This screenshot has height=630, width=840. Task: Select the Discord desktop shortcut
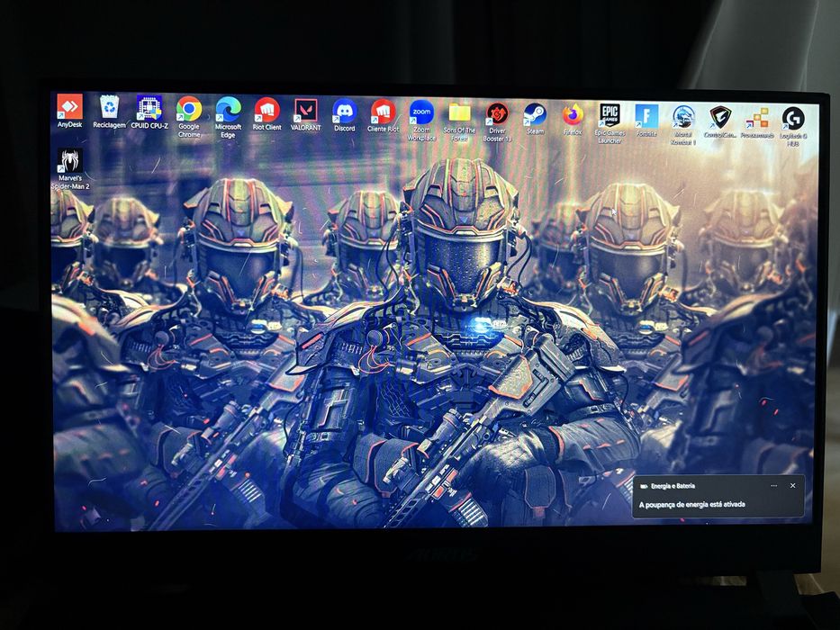coord(345,114)
